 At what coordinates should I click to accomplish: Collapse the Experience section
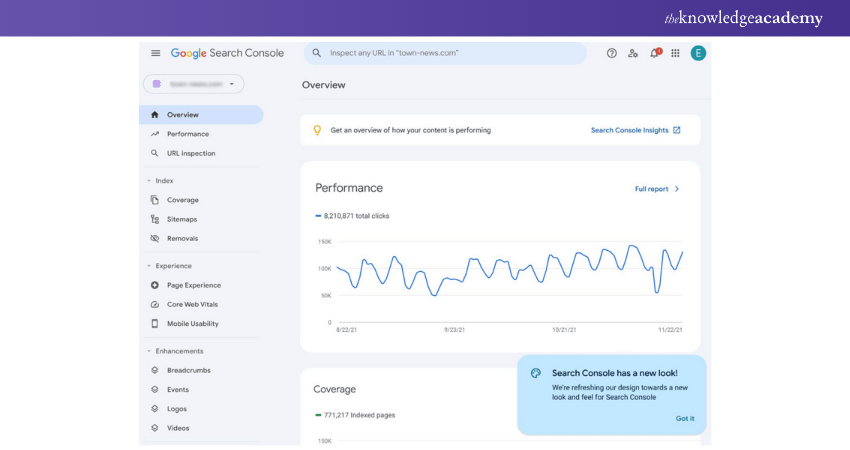[150, 266]
